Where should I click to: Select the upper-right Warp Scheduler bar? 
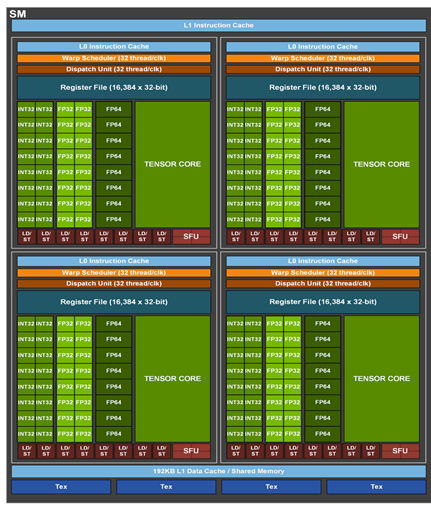[x=323, y=58]
